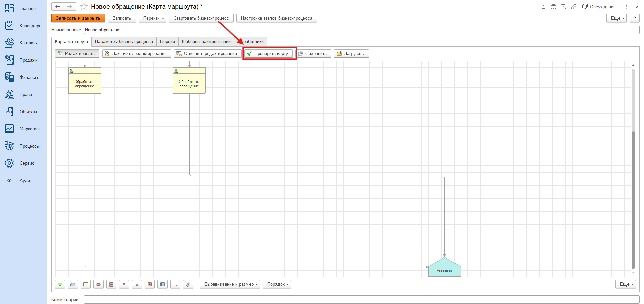644x304 pixels.
Task: Expand the Перейти dropdown
Action: pyautogui.click(x=152, y=18)
